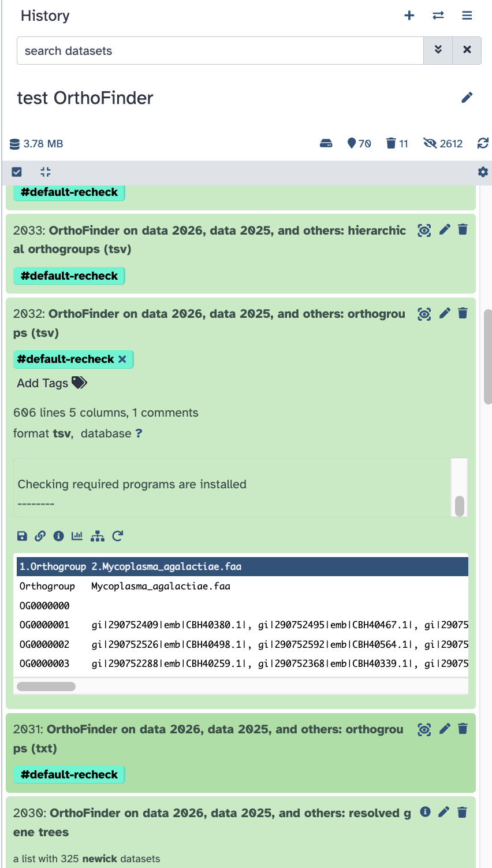
Task: View dataset 2032 with eye icon
Action: click(424, 314)
